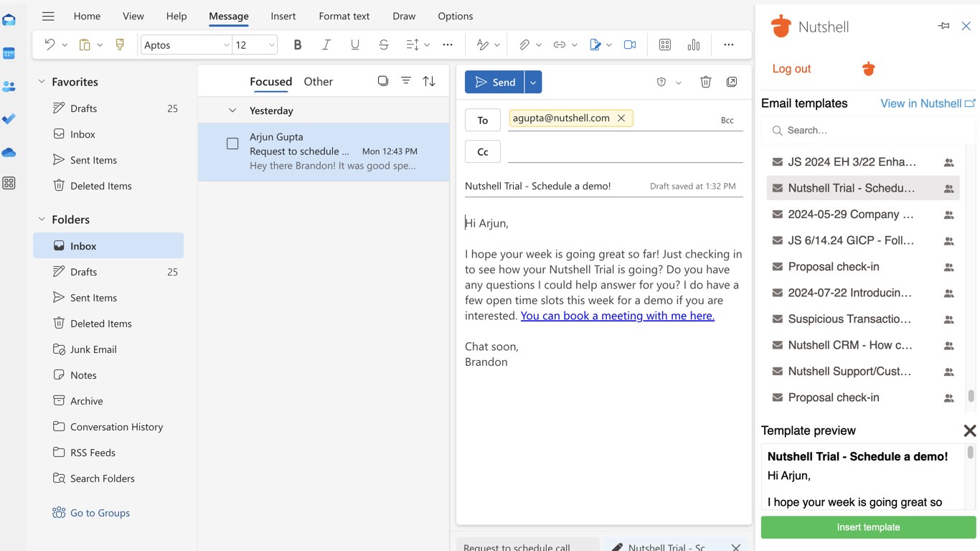Toggle the select-messages mode icon

click(383, 81)
